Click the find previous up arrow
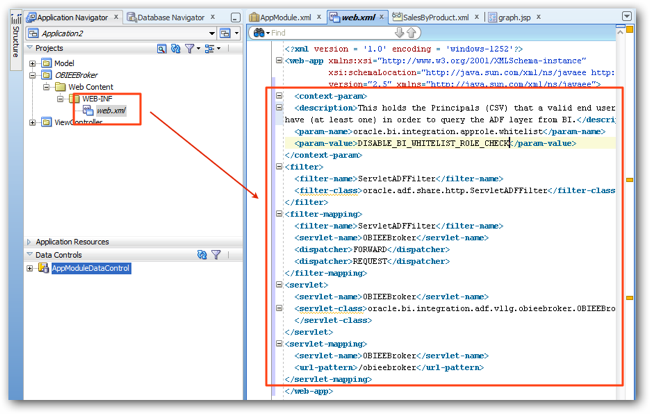The height and width of the screenshot is (414, 650). [x=411, y=33]
